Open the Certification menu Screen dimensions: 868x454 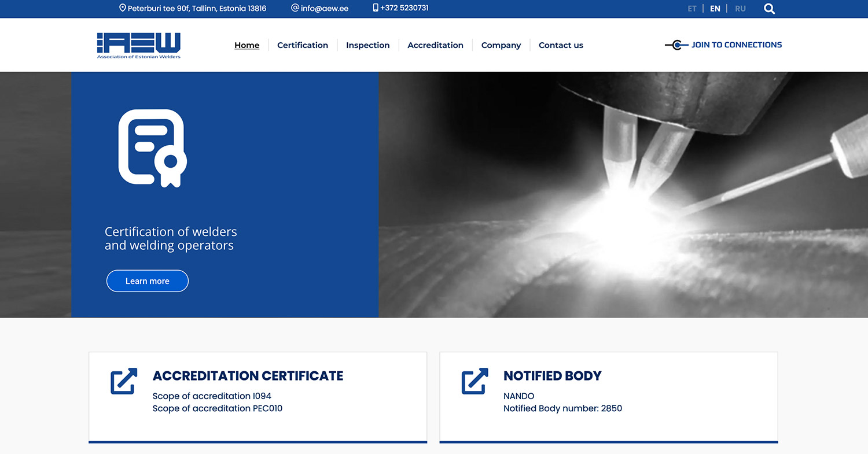pos(303,45)
